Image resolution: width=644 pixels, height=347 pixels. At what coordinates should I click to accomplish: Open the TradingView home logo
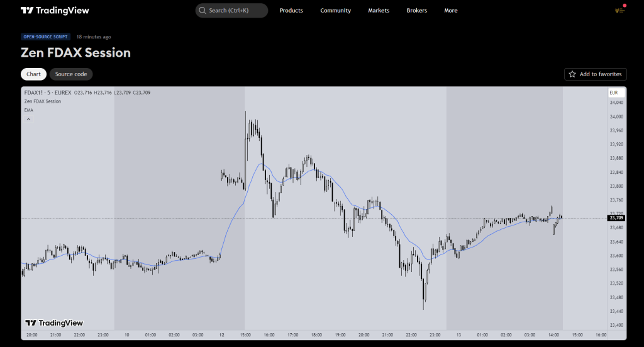click(x=55, y=10)
